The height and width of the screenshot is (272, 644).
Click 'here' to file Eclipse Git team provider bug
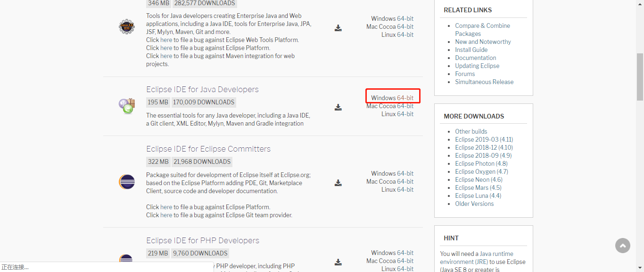pyautogui.click(x=166, y=215)
